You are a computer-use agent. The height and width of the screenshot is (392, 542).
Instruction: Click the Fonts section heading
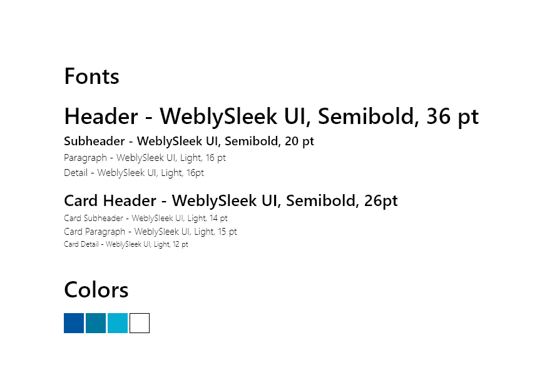point(91,76)
